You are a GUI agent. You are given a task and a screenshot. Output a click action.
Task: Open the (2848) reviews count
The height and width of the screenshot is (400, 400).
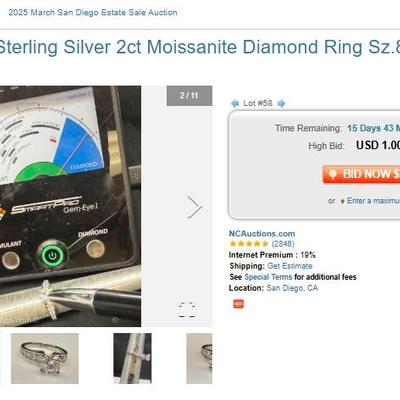[x=283, y=244]
